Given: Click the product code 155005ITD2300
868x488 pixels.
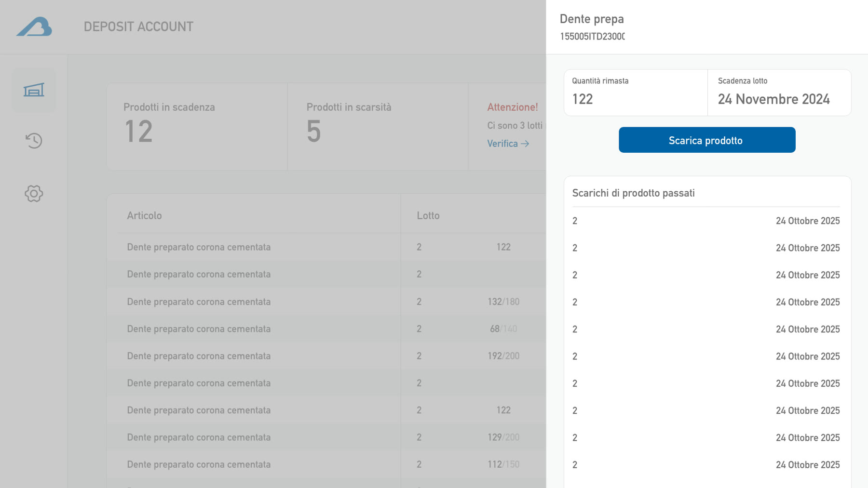Looking at the screenshot, I should click(x=592, y=37).
